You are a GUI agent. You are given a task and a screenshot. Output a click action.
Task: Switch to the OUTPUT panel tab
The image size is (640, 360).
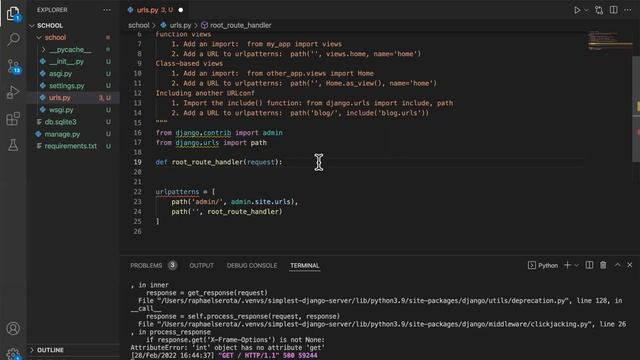click(x=201, y=265)
